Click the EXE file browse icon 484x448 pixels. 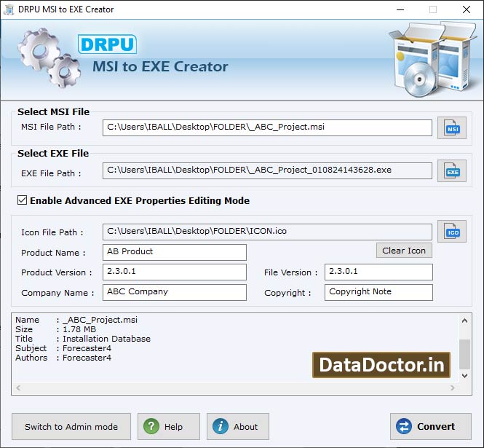point(451,171)
